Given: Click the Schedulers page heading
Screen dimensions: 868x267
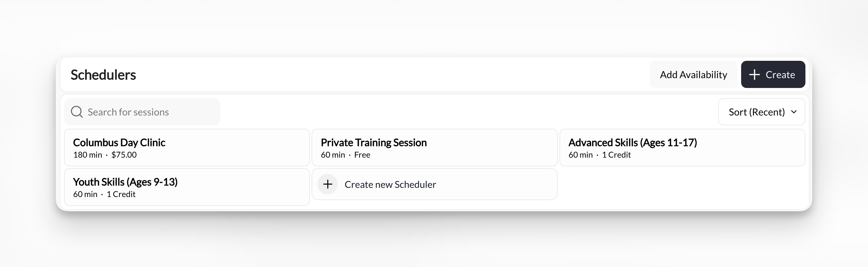Looking at the screenshot, I should 103,74.
